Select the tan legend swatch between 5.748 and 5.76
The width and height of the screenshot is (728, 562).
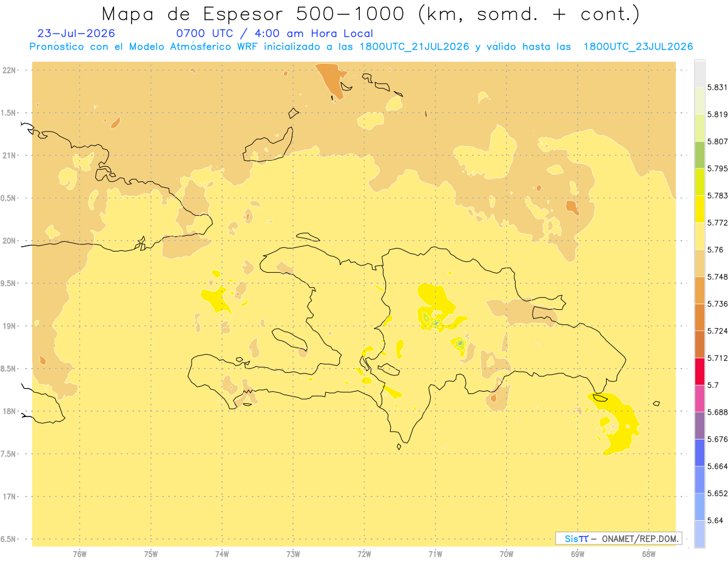[x=699, y=263]
